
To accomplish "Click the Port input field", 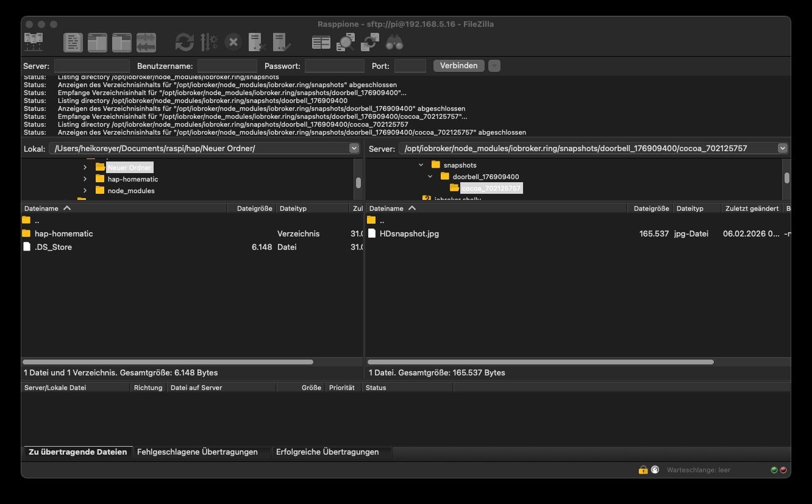I will [x=410, y=66].
